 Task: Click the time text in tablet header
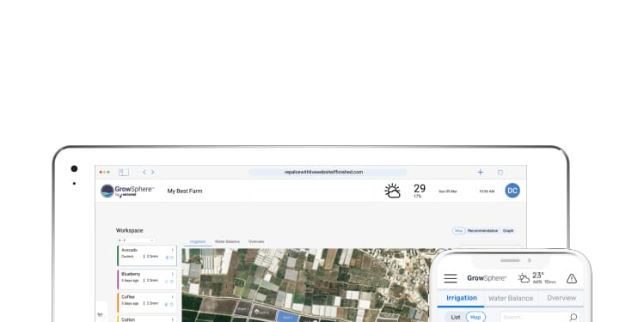[487, 191]
